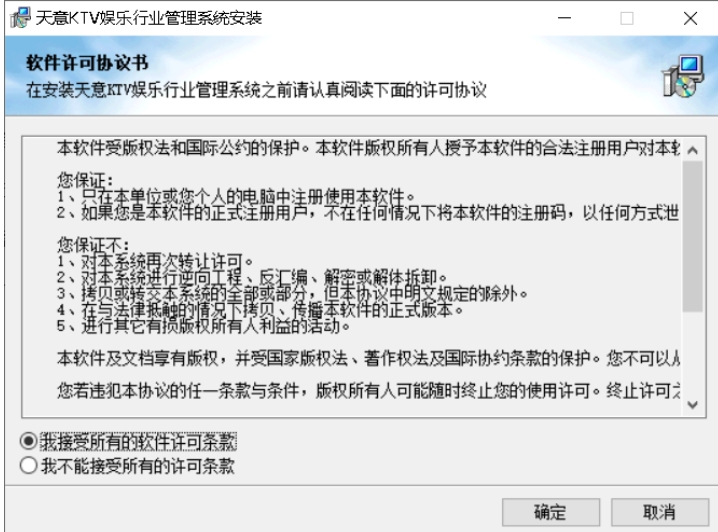Click the vertical scrollbar thumb of the license
The width and height of the screenshot is (718, 532).
point(692,236)
